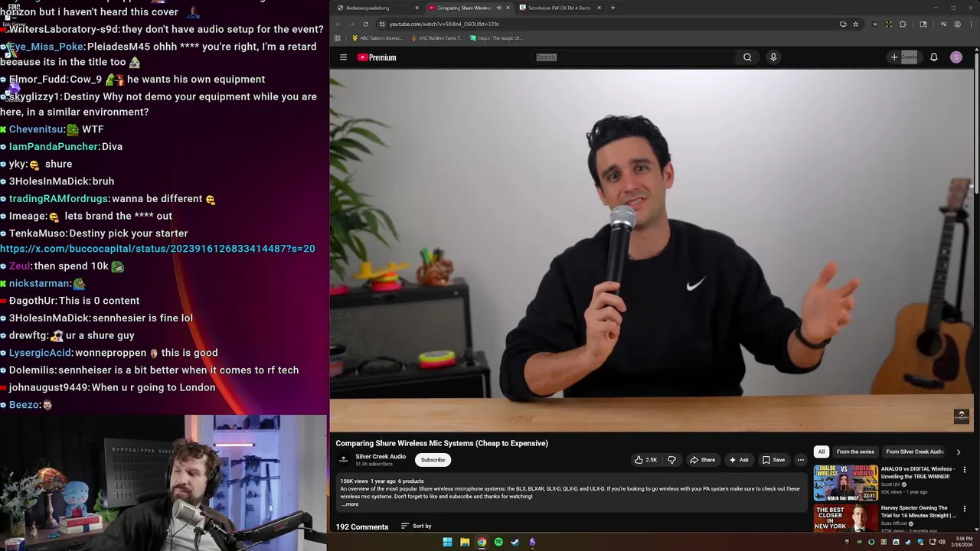Open Steam from the taskbar

click(515, 543)
